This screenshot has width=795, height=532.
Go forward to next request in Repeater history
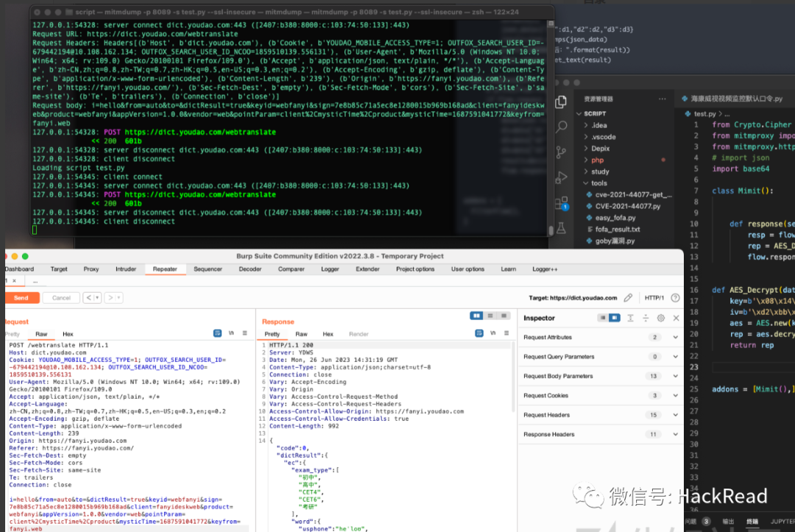[110, 298]
